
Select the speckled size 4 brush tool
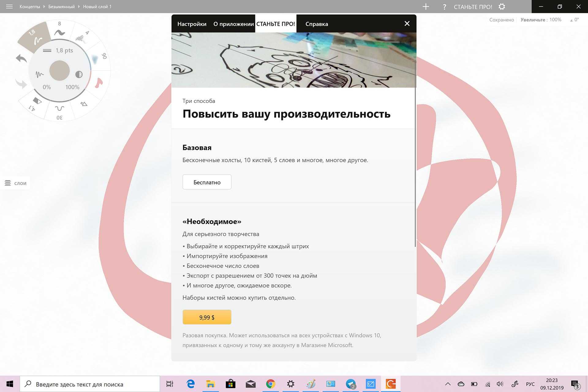coord(81,38)
